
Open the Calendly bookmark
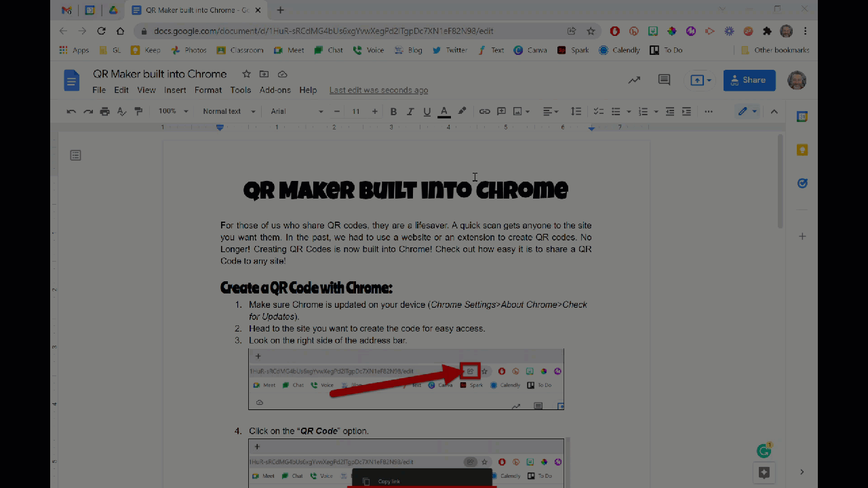click(x=620, y=50)
